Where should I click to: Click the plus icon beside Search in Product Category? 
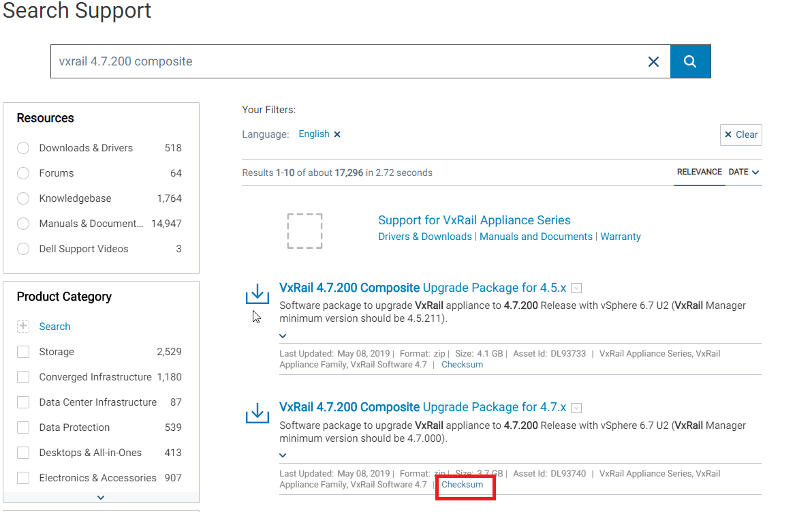[x=24, y=326]
